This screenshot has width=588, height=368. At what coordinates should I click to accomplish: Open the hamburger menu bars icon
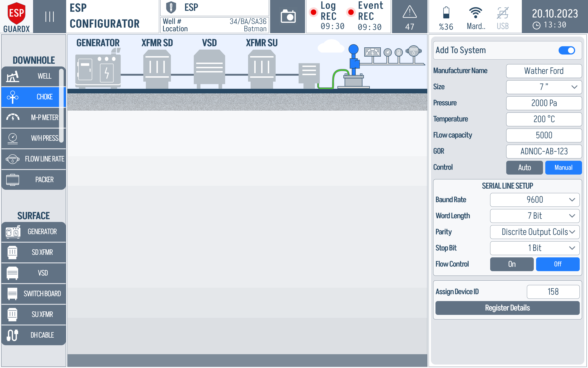click(50, 17)
